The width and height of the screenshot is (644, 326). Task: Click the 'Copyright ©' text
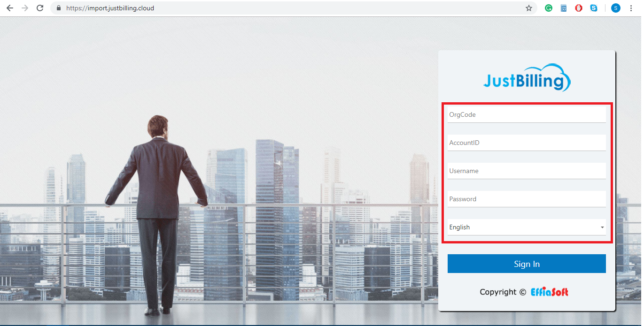coord(503,292)
